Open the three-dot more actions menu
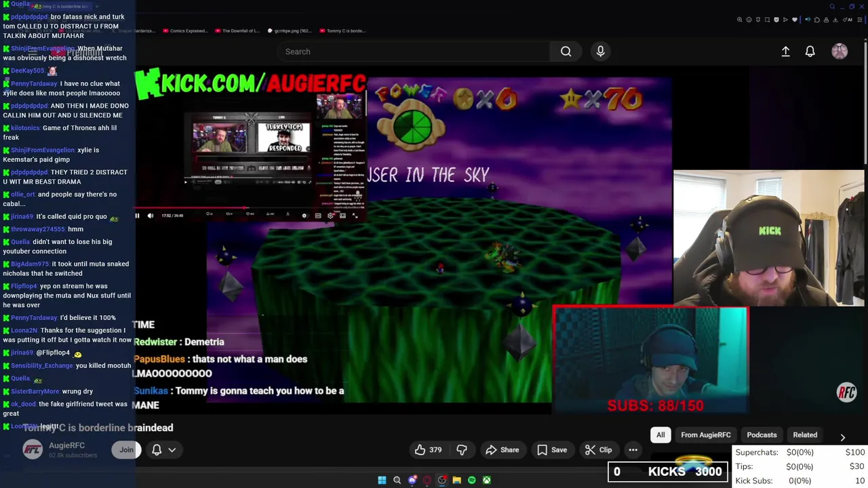 [x=633, y=449]
